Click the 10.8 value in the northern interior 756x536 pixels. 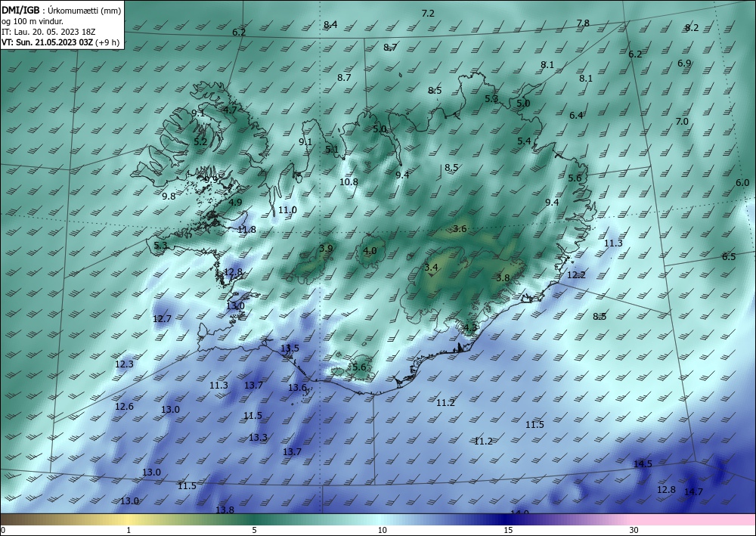coord(349,181)
